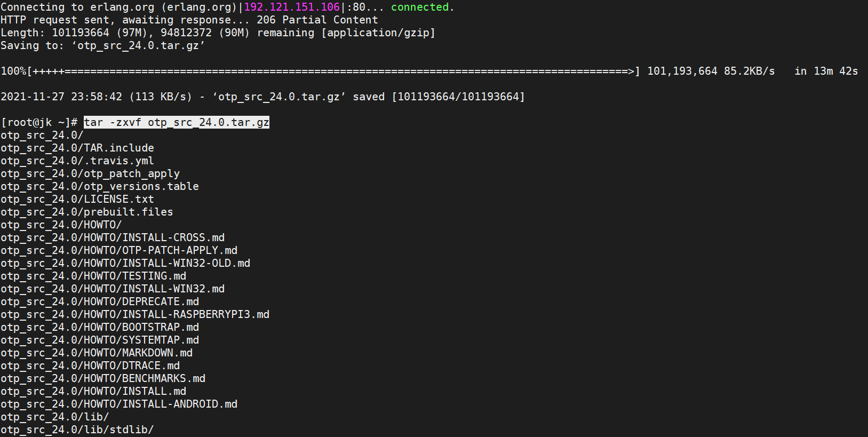Image resolution: width=868 pixels, height=437 pixels.
Task: Click the HOWTO/BENCHMARKS.md line
Action: pyautogui.click(x=103, y=379)
